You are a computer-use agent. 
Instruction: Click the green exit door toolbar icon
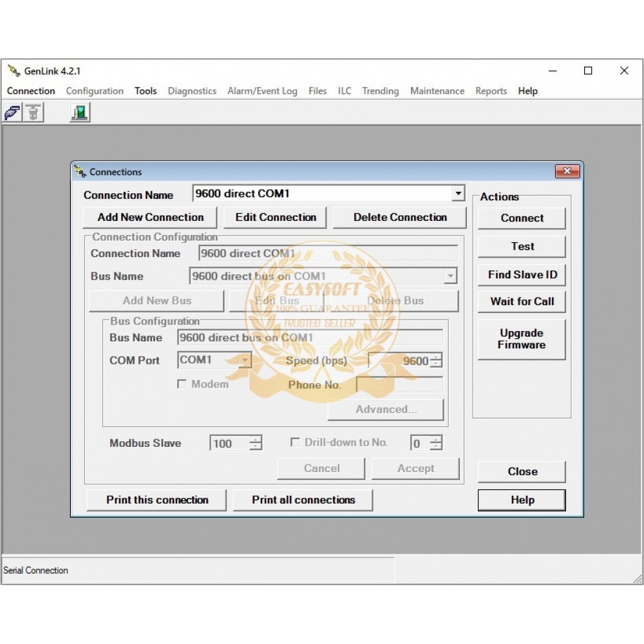click(x=80, y=113)
